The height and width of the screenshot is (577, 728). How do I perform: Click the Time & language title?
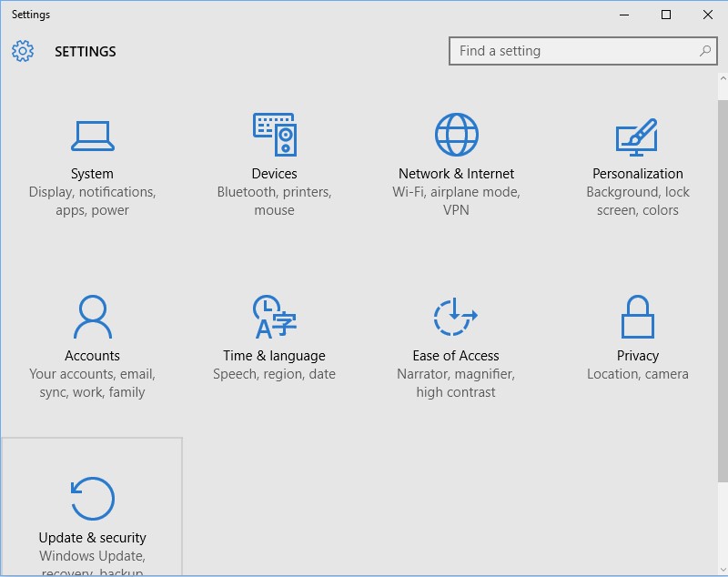coord(274,356)
